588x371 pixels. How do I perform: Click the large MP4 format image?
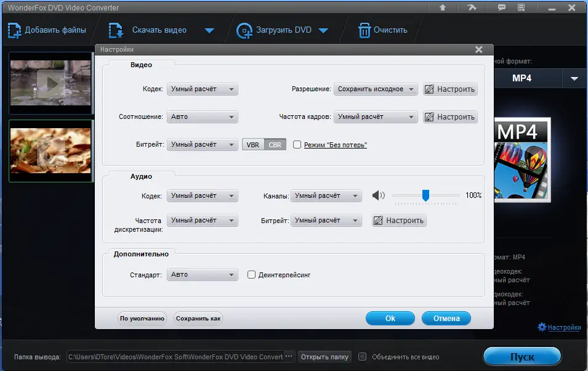pos(522,160)
